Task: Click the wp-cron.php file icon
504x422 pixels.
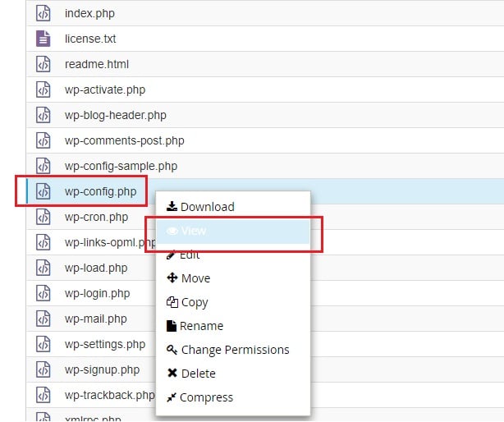Action: coord(44,218)
